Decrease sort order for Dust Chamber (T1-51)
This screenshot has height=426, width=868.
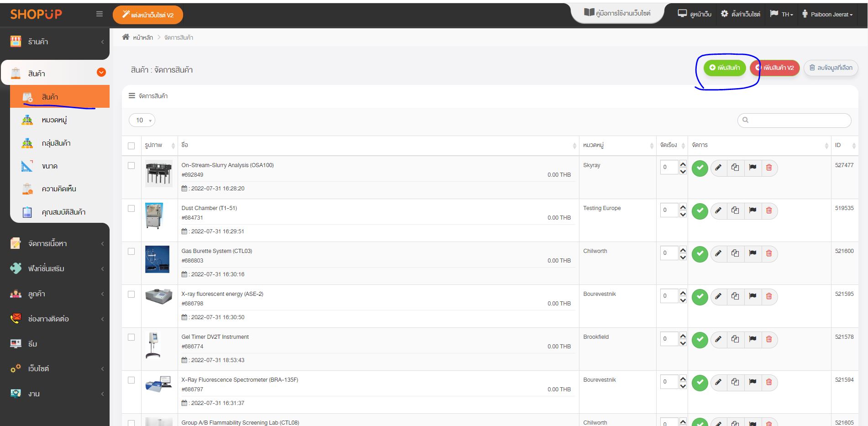pyautogui.click(x=683, y=215)
